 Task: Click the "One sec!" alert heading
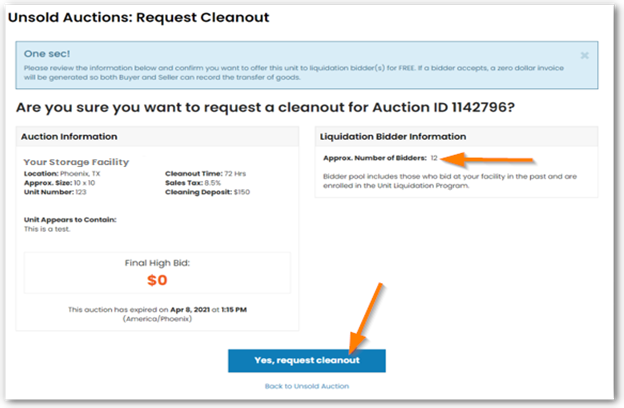tap(47, 54)
